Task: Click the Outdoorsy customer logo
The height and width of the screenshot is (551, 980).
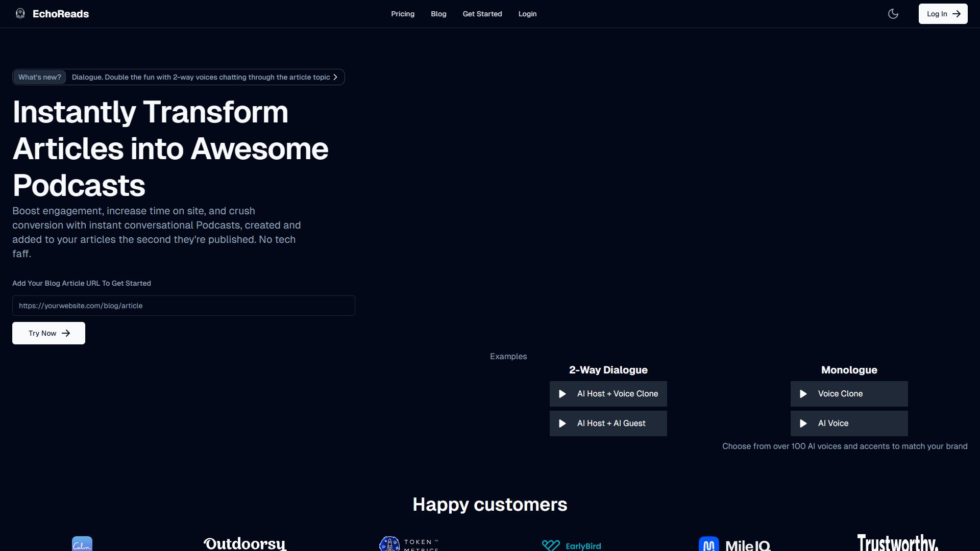Action: (x=245, y=544)
